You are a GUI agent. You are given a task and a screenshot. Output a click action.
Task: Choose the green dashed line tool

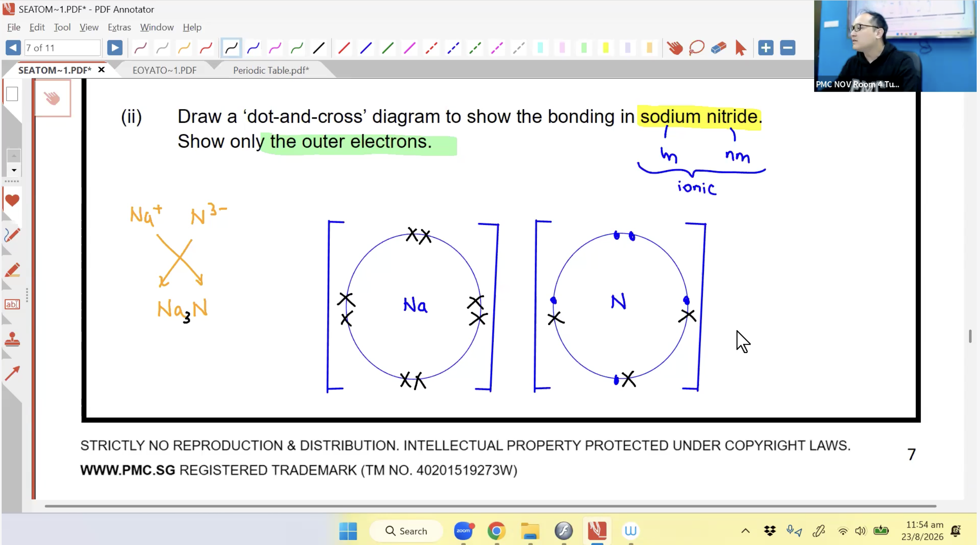(475, 48)
